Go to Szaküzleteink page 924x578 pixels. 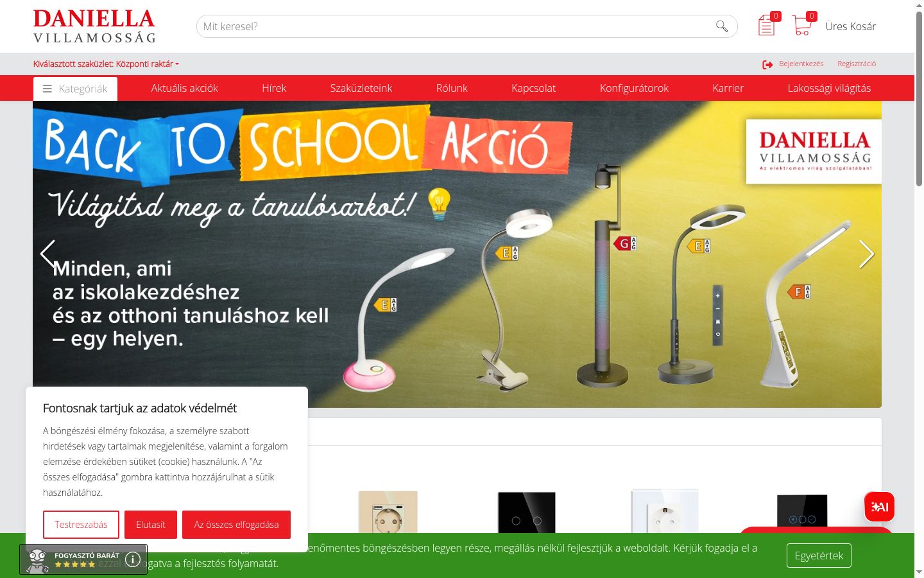tap(361, 89)
